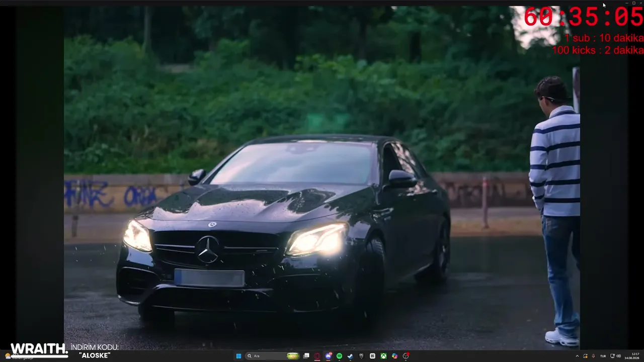
Task: Open the clock and date showing 12:17
Action: point(632,356)
